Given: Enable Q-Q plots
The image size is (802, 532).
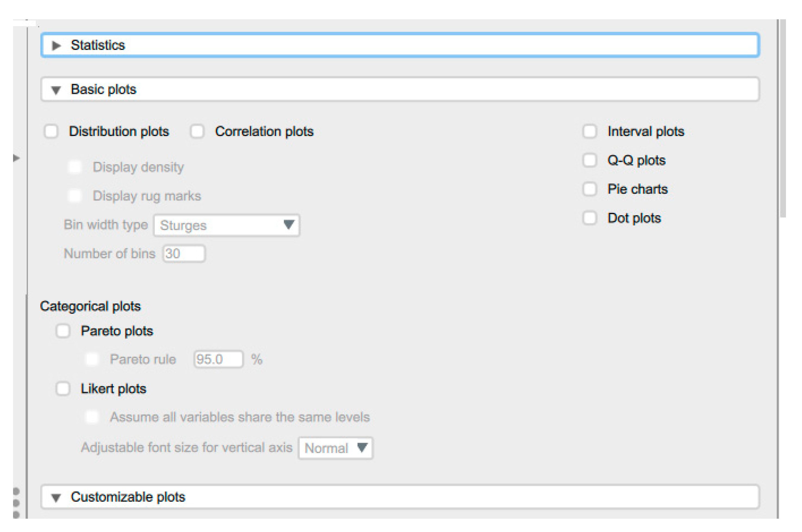Looking at the screenshot, I should tap(589, 160).
